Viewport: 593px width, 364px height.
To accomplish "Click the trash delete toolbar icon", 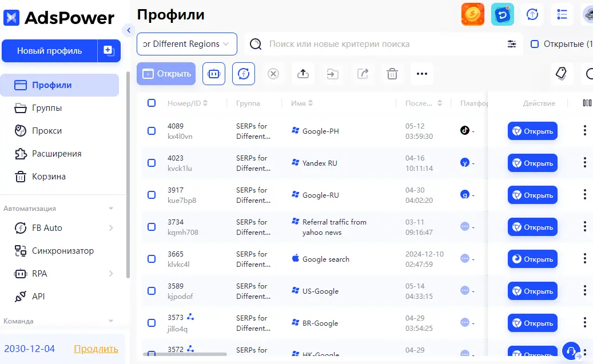I will click(x=392, y=74).
